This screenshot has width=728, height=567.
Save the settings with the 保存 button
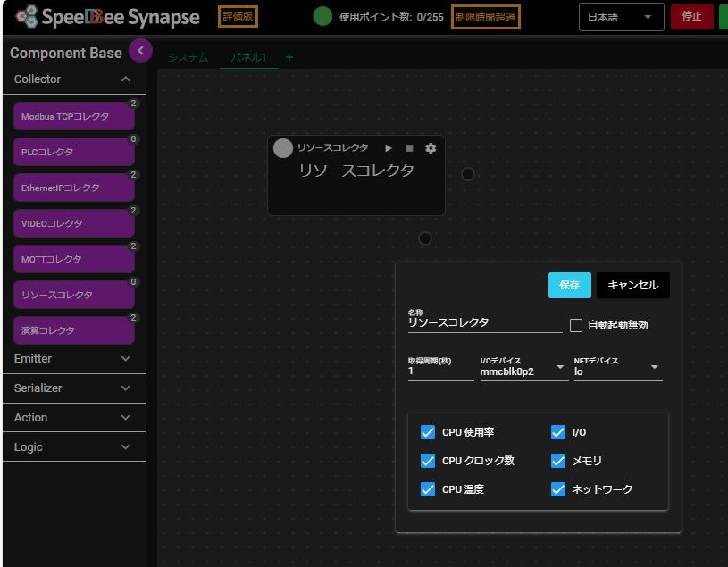tap(569, 285)
